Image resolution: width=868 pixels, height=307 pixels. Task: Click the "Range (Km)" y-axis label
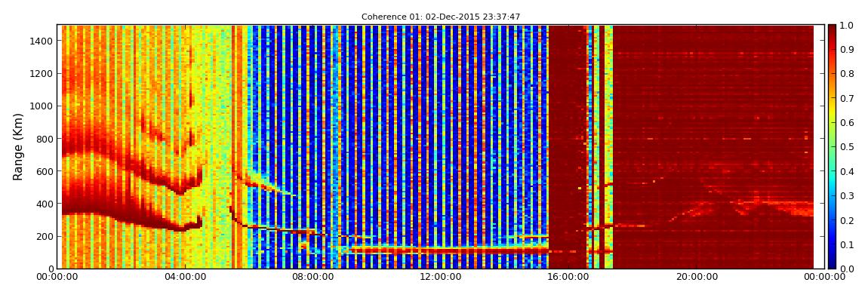[x=18, y=147]
